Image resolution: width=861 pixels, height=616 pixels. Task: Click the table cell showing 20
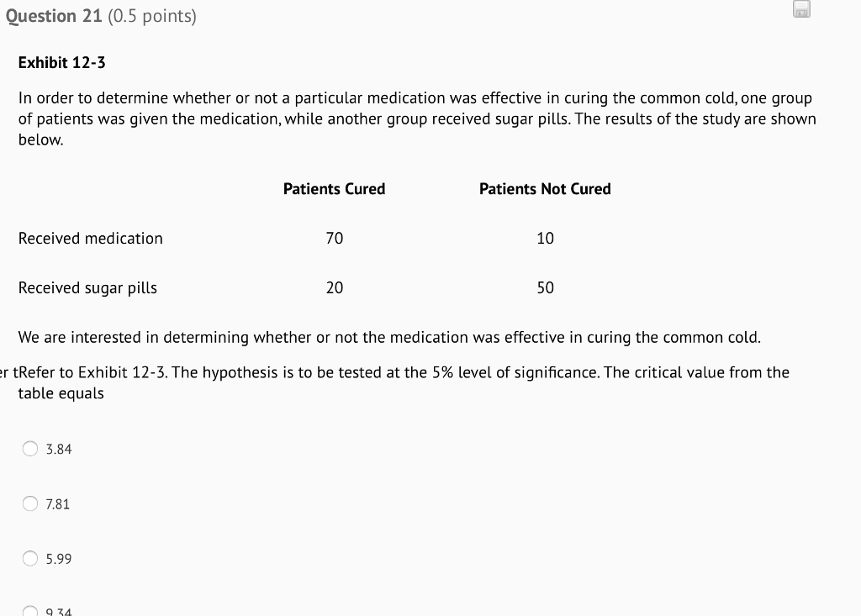tap(335, 287)
